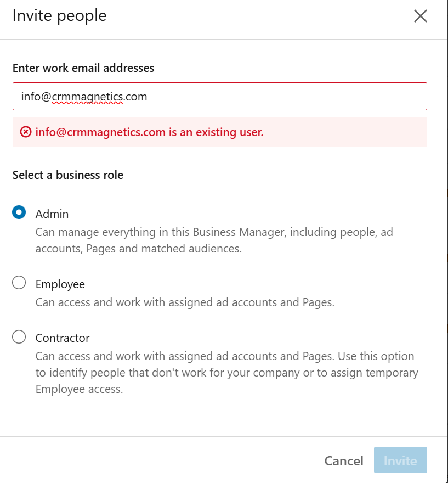The image size is (448, 483).
Task: Close the Invite people dialog
Action: (x=421, y=16)
